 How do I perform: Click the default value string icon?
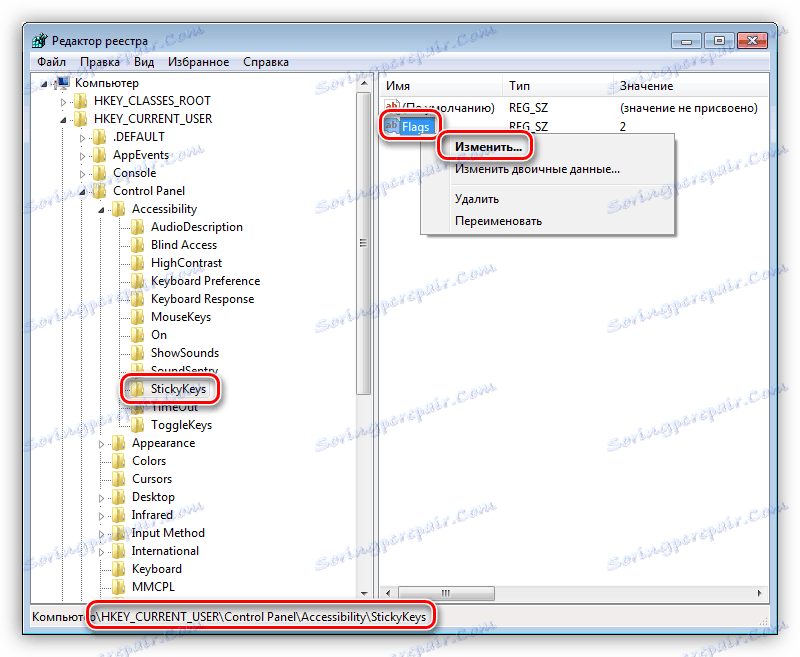tap(392, 107)
